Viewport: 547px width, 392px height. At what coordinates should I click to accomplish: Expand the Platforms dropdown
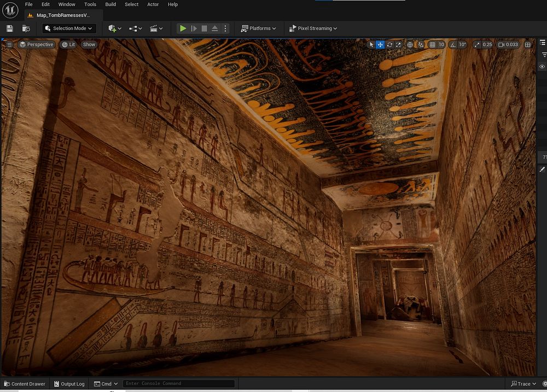[259, 28]
